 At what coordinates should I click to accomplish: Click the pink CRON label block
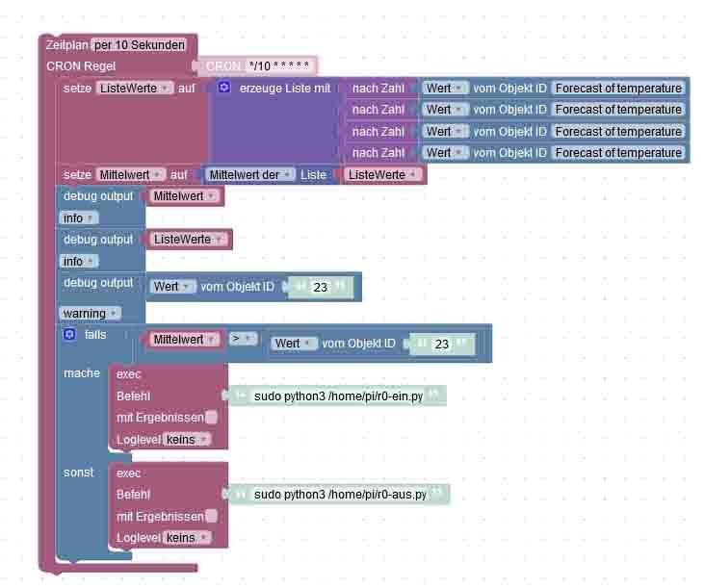223,66
